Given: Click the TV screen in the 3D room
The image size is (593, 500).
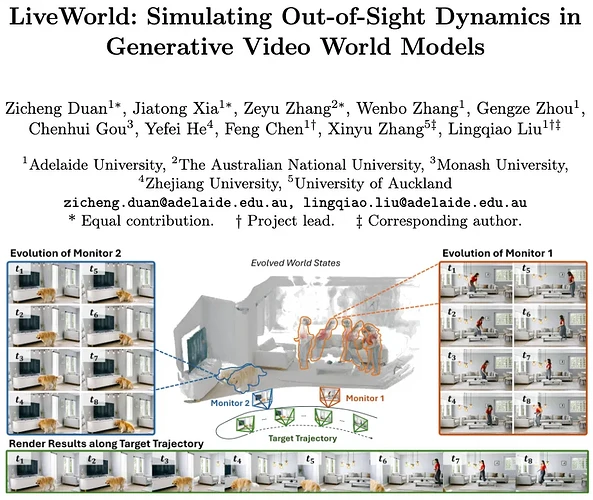Looking at the screenshot, I should pyautogui.click(x=196, y=348).
